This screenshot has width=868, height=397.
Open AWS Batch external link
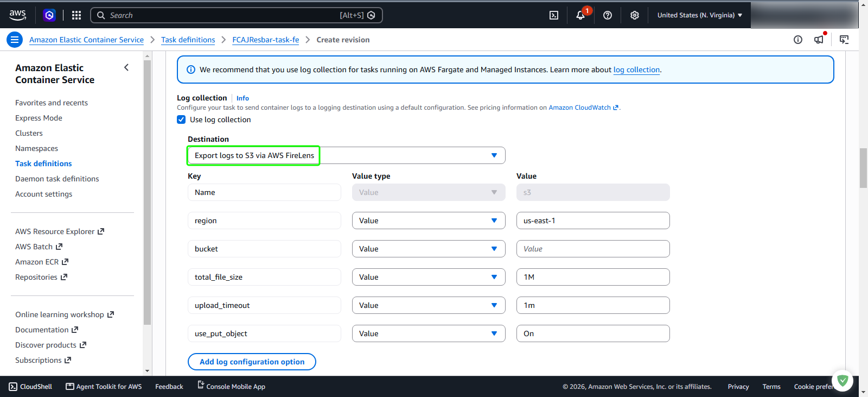click(39, 247)
